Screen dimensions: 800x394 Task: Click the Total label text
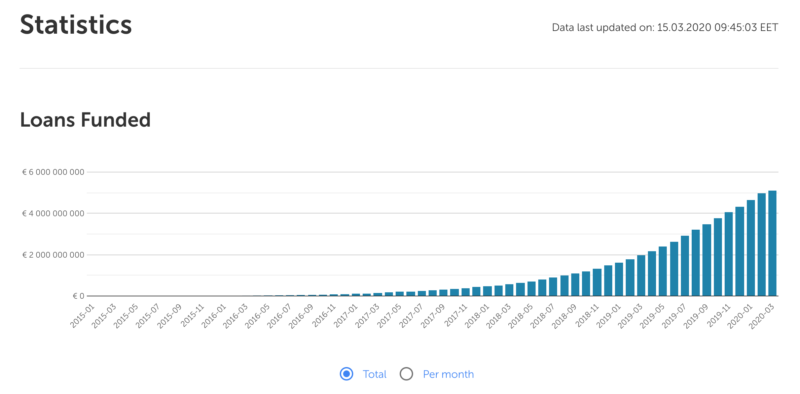tap(374, 374)
